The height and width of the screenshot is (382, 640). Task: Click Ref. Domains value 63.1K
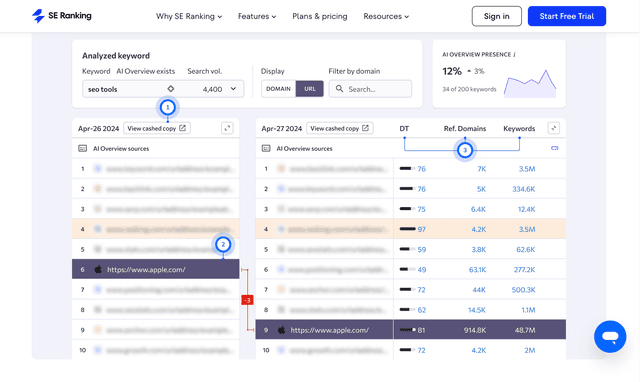477,270
